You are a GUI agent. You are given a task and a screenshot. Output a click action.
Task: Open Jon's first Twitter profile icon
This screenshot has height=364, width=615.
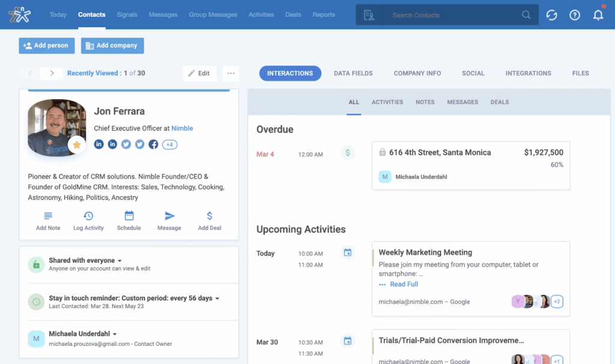click(126, 144)
